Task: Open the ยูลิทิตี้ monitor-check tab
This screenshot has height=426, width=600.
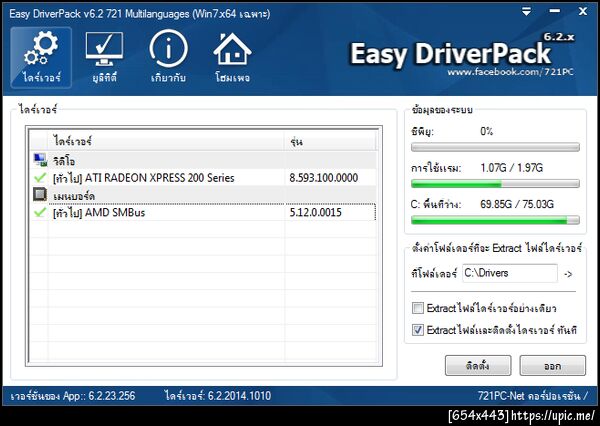Action: click(104, 57)
